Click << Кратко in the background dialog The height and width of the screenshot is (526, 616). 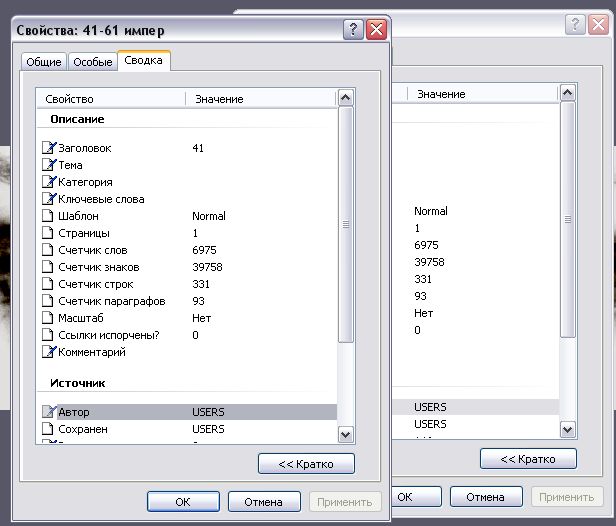528,459
